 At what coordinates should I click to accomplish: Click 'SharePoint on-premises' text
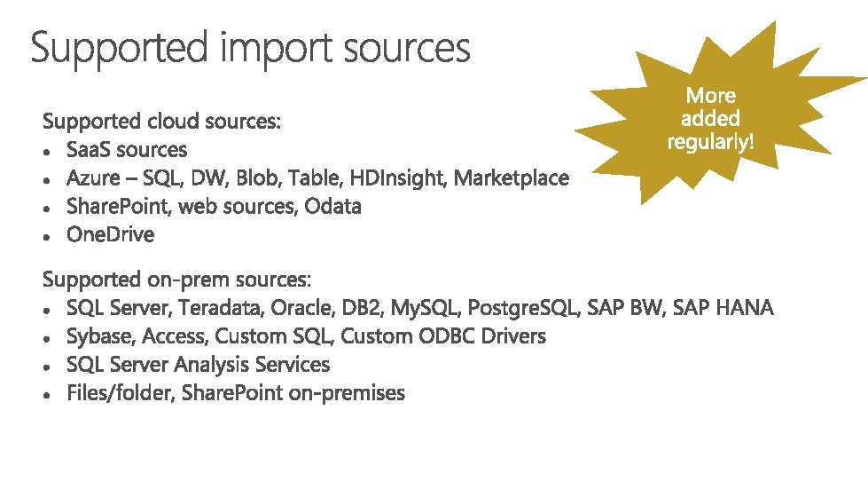click(x=293, y=393)
